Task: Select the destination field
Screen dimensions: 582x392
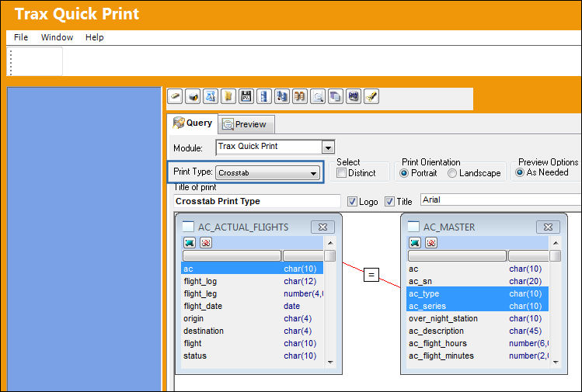Action: click(x=253, y=331)
